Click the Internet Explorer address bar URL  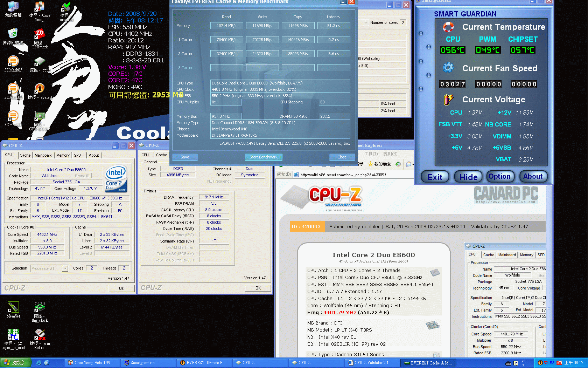(343, 175)
